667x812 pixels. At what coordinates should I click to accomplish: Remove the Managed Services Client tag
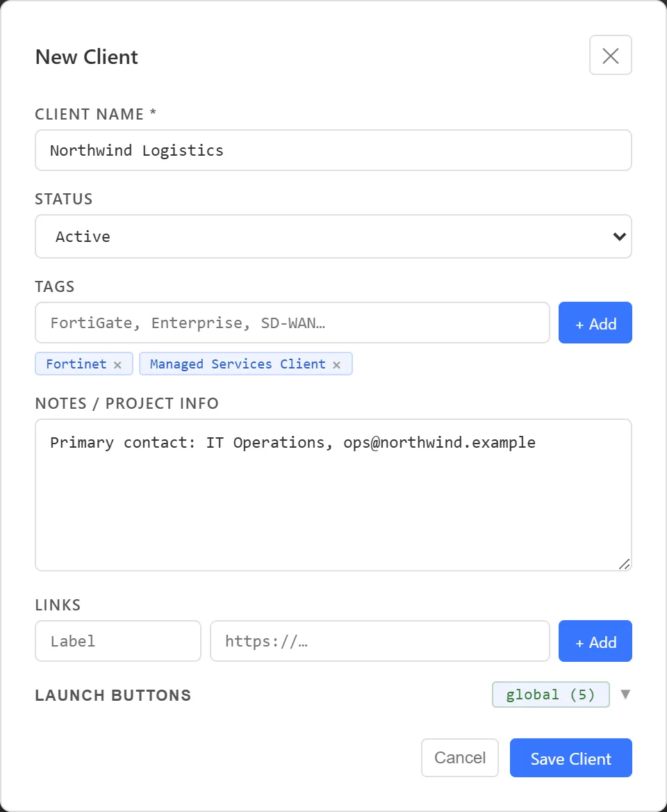tap(336, 365)
